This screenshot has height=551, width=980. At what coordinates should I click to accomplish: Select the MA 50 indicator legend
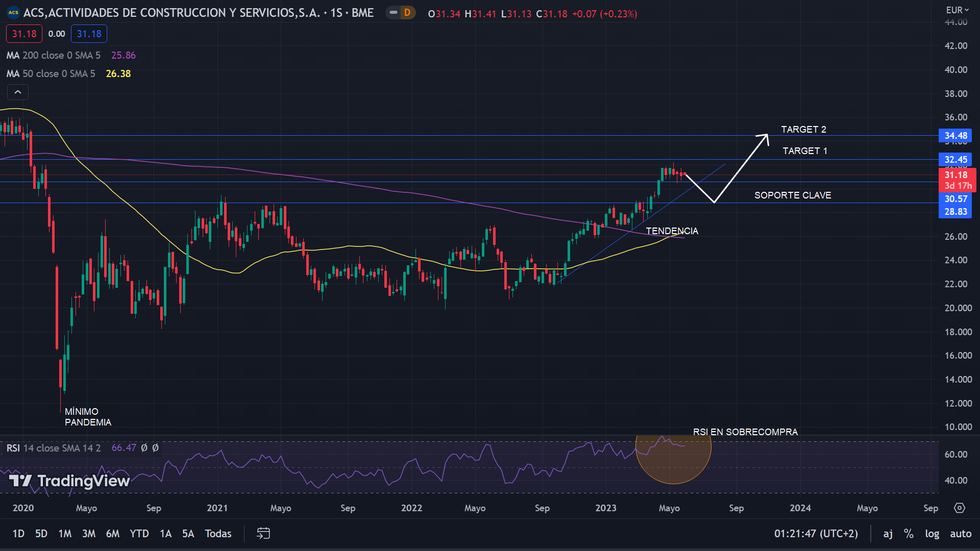click(51, 73)
